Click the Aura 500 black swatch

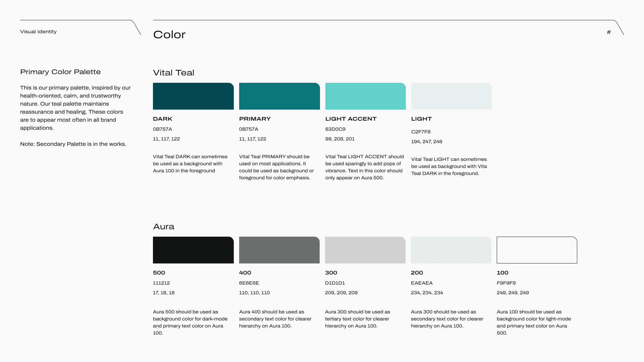193,250
